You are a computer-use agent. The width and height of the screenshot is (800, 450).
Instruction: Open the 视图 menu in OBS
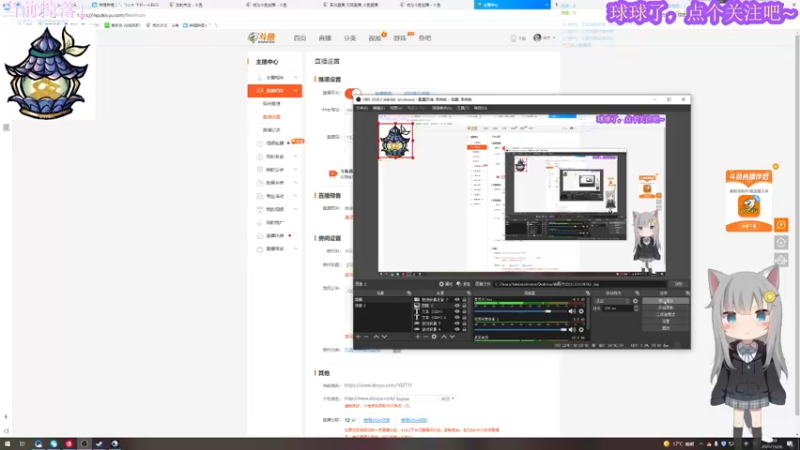[x=396, y=108]
